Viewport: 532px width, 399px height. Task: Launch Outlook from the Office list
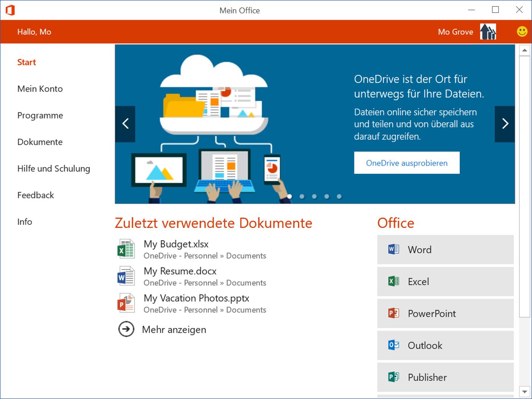(445, 345)
